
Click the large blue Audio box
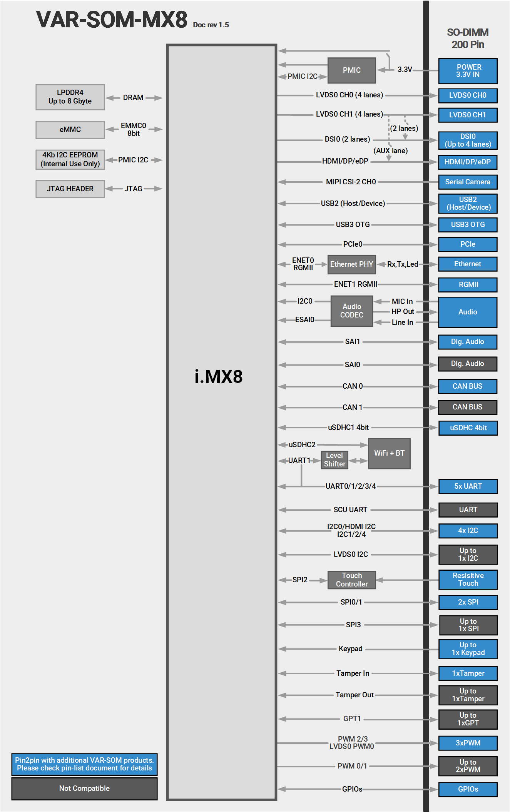click(x=468, y=312)
